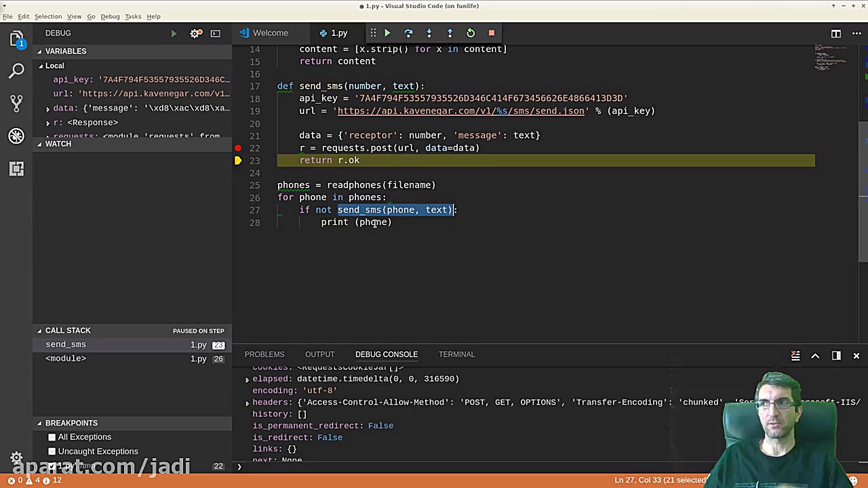The width and height of the screenshot is (868, 488).
Task: Expand the r Response variable
Action: (x=48, y=123)
